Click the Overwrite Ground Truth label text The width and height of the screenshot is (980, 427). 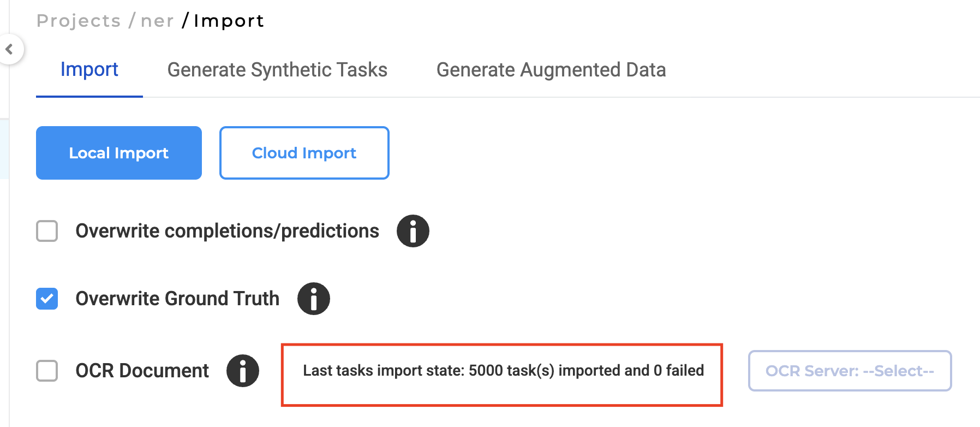click(177, 299)
